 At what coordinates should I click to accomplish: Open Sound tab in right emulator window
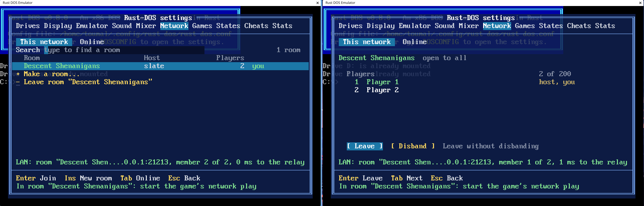pos(445,26)
